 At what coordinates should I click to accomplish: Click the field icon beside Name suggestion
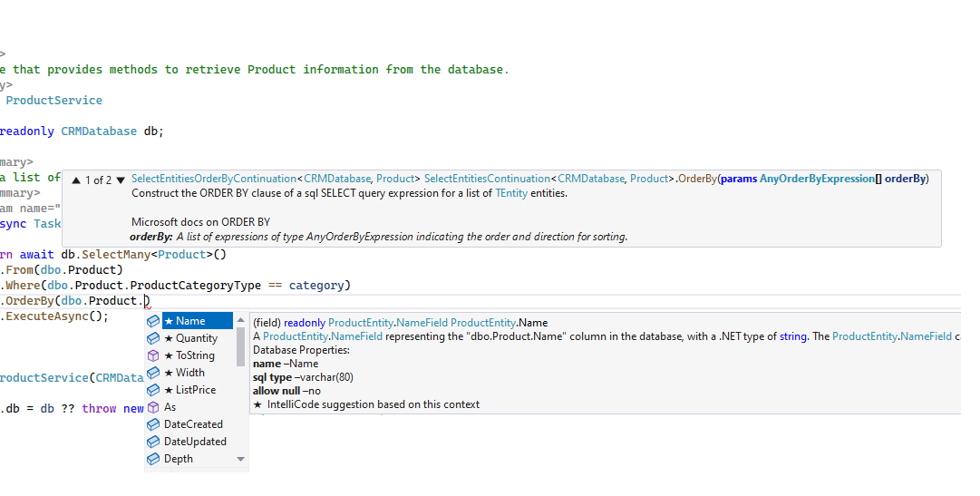(x=153, y=321)
